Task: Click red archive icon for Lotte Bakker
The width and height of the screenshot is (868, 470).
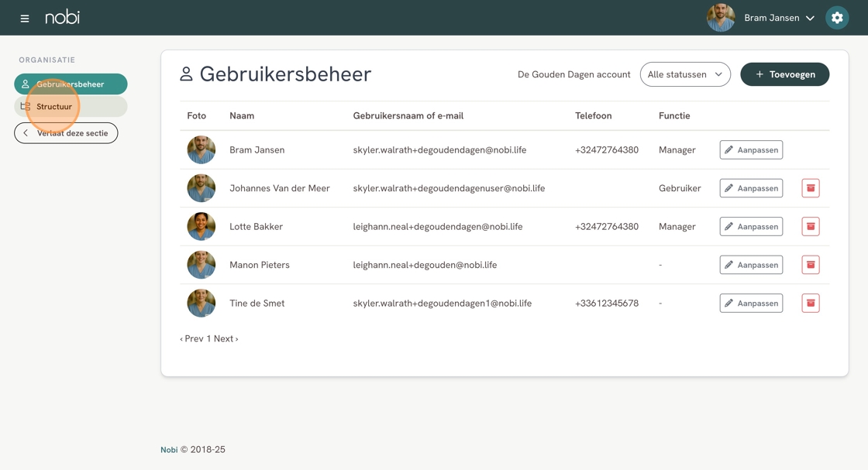Action: [811, 226]
